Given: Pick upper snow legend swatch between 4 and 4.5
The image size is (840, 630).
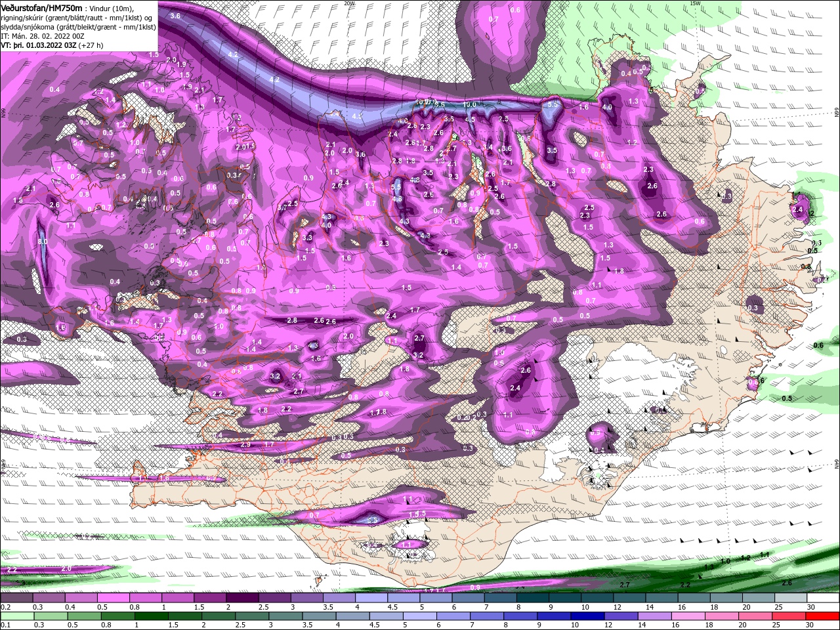Looking at the screenshot, I should pos(371,598).
